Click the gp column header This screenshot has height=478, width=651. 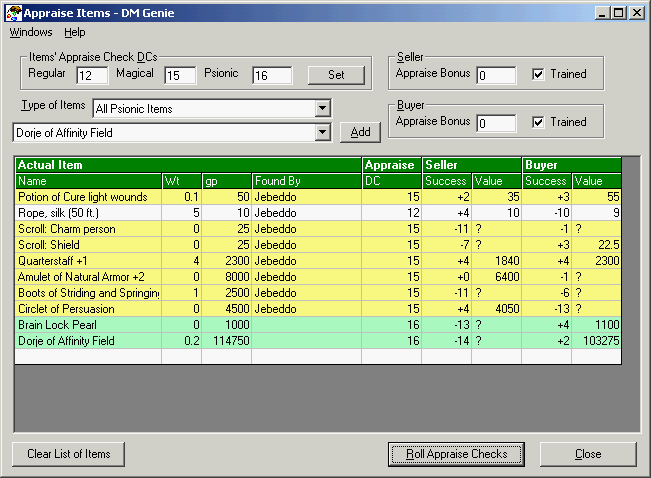tap(227, 181)
